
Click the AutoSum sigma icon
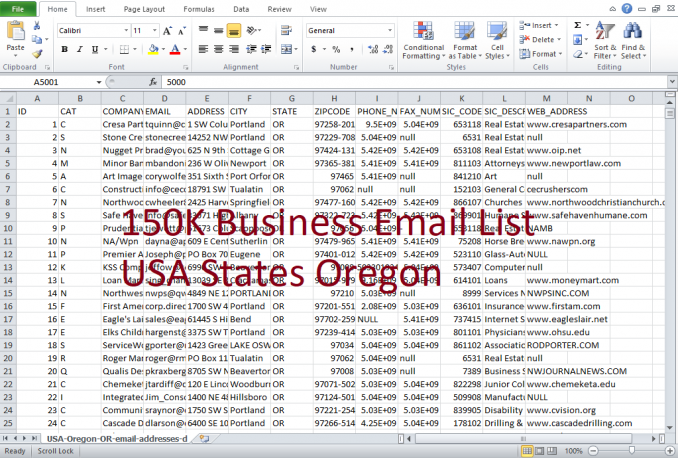[578, 25]
